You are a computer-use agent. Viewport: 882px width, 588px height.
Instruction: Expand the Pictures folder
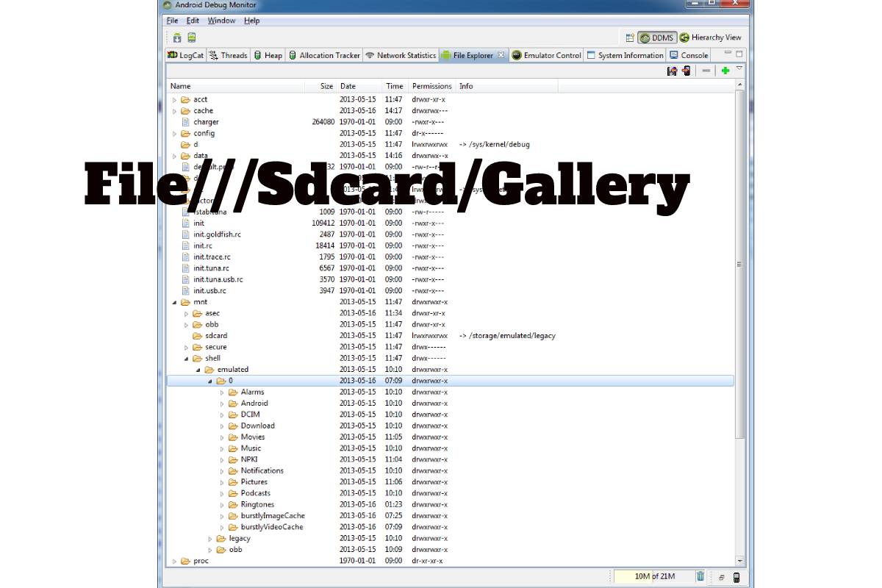[x=222, y=482]
